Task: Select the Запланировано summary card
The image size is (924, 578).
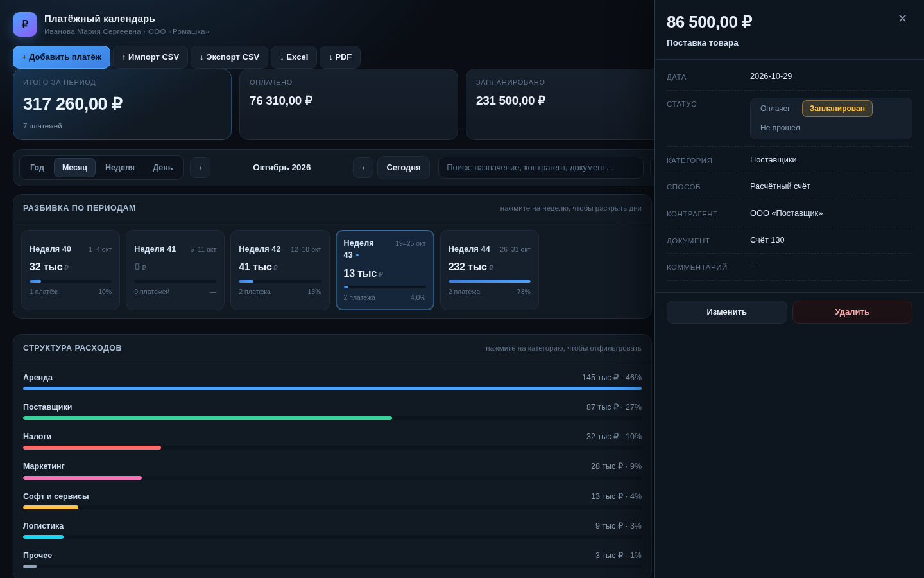Action: point(560,105)
